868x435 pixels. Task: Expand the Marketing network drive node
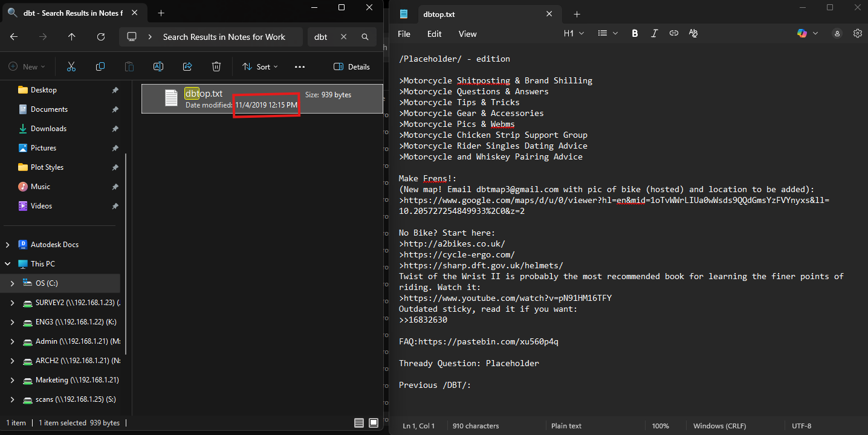13,380
